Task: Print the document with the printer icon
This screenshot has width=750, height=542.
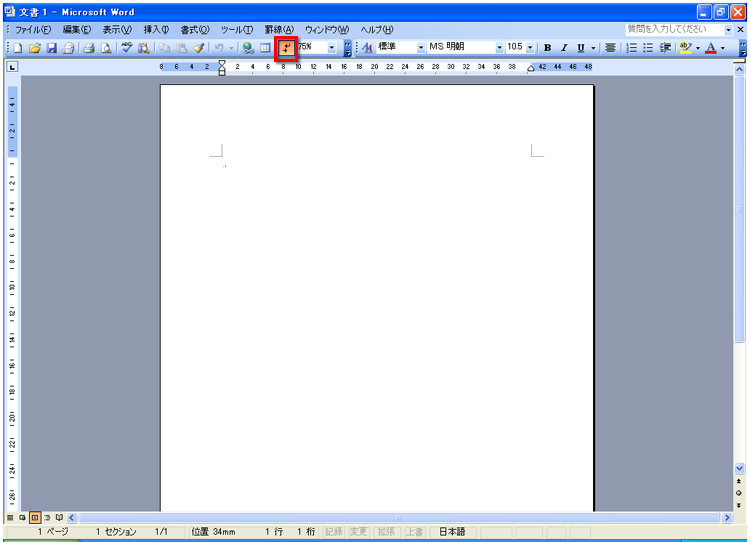Action: click(89, 48)
